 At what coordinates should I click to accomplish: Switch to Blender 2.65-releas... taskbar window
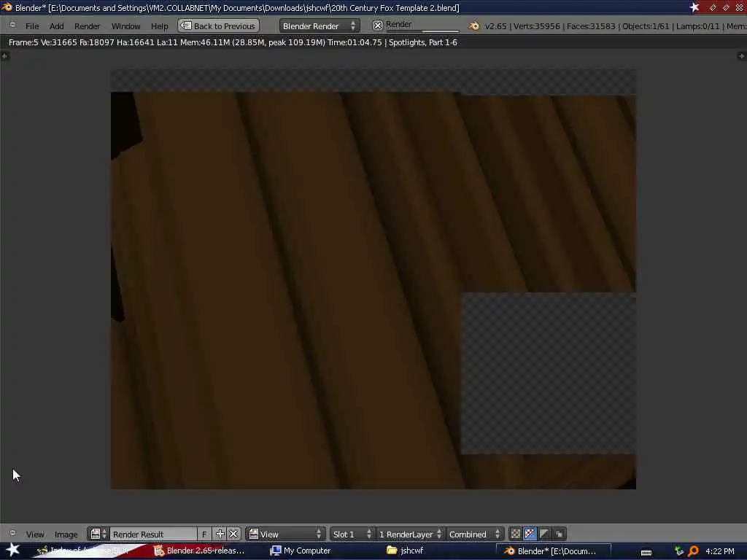click(x=199, y=551)
